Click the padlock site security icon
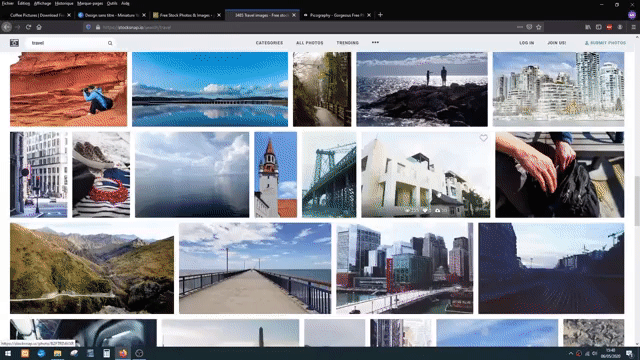 (x=98, y=27)
